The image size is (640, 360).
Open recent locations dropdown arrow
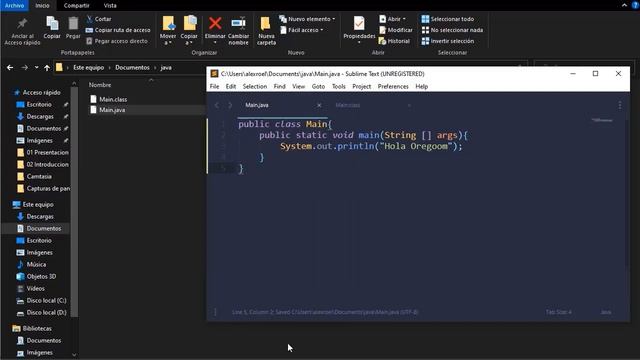pyautogui.click(x=36, y=67)
